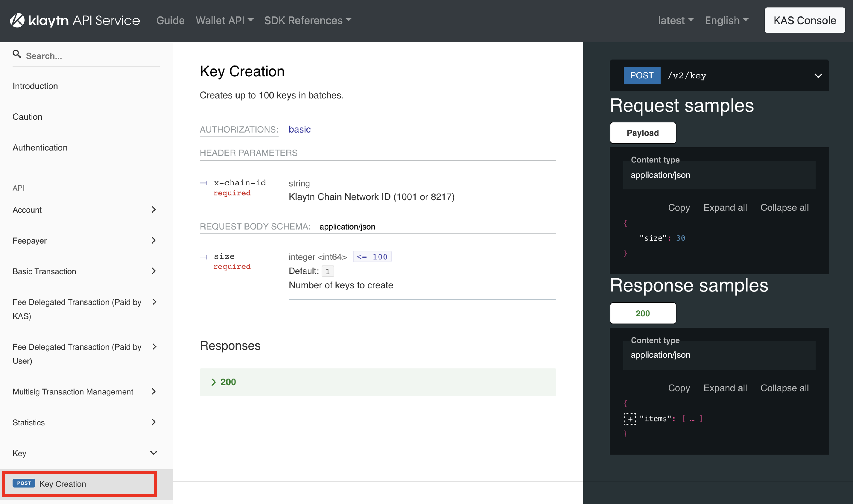The height and width of the screenshot is (504, 853).
Task: Copy the response sample JSON
Action: [x=679, y=388]
